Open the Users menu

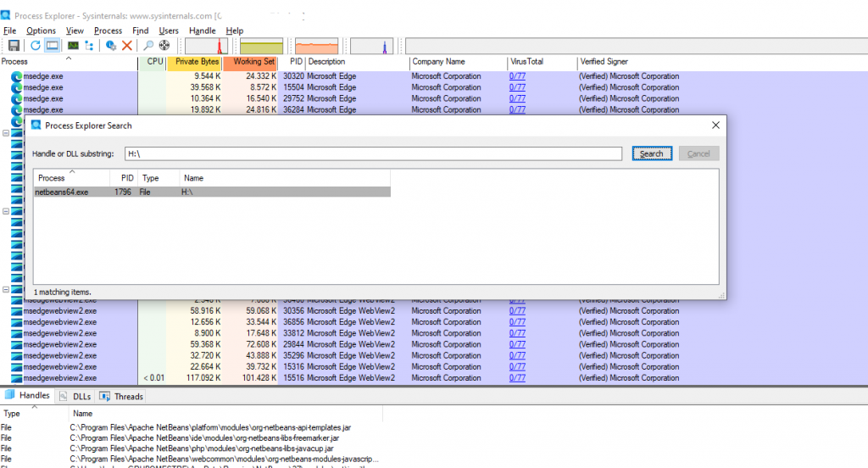pyautogui.click(x=169, y=31)
